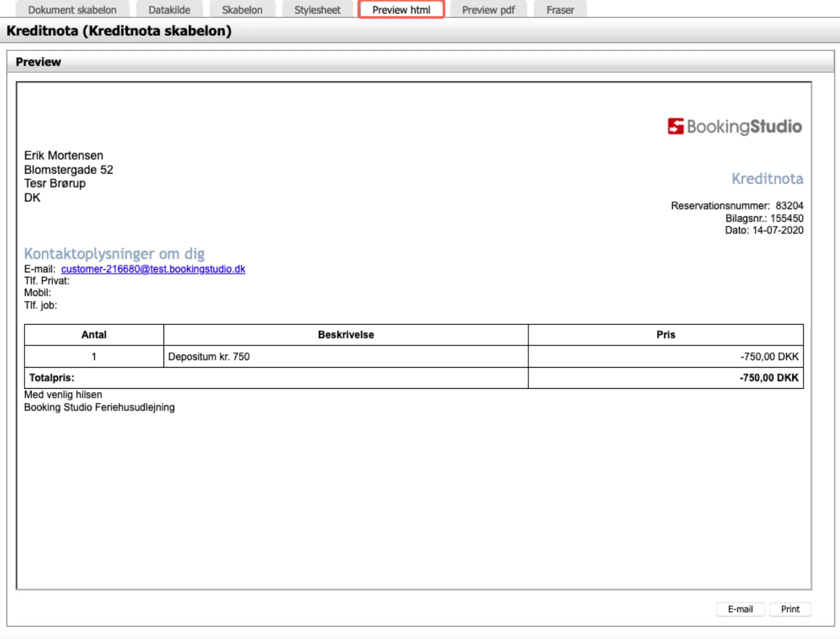The image size is (840, 639).
Task: Click the Kontaktoplysninger om dig heading
Action: tap(114, 254)
